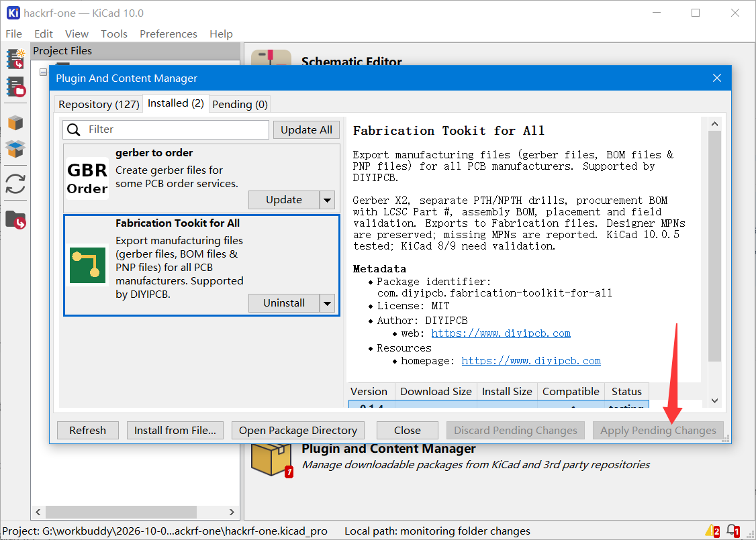Viewport: 756px width, 540px height.
Task: Uninstall Fabrication Toolkit for All
Action: pos(284,303)
